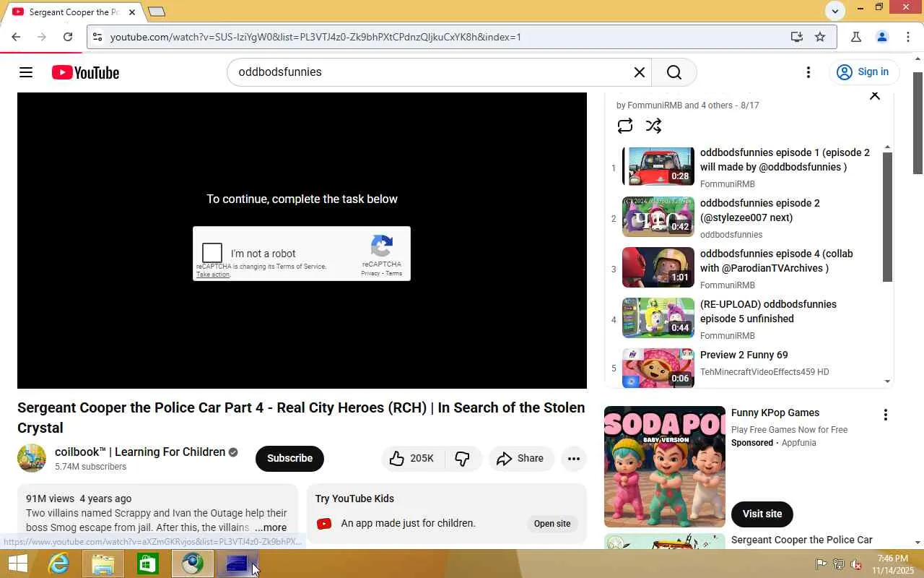Open a new browser tab
This screenshot has height=578, width=924.
point(157,12)
